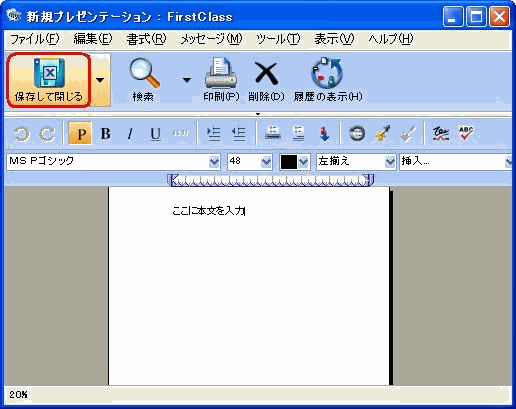516x409 pixels.
Task: Toggle Bold formatting button
Action: (x=105, y=134)
